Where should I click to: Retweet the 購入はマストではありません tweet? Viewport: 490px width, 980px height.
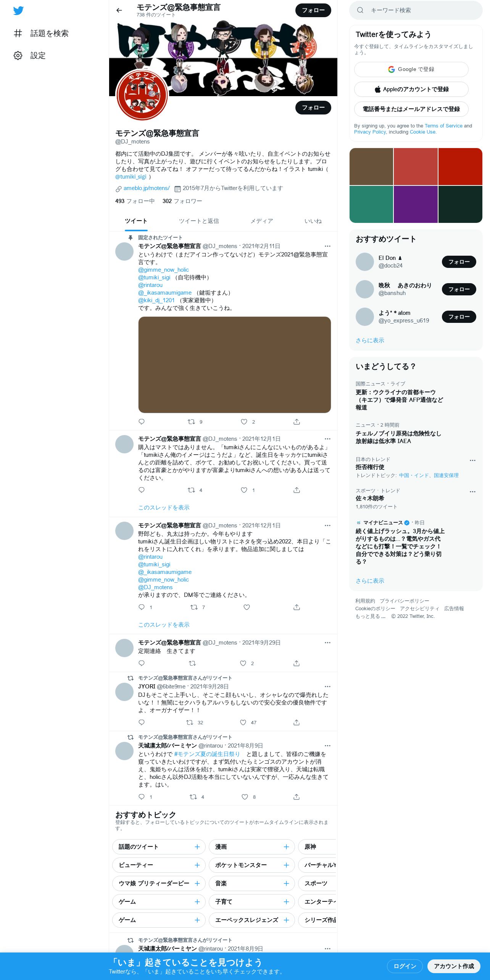pos(192,490)
